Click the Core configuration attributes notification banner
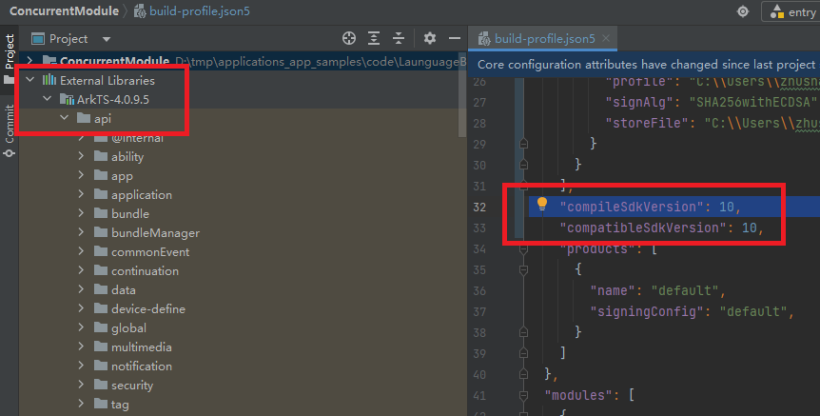Image resolution: width=820 pixels, height=416 pixels. point(644,65)
